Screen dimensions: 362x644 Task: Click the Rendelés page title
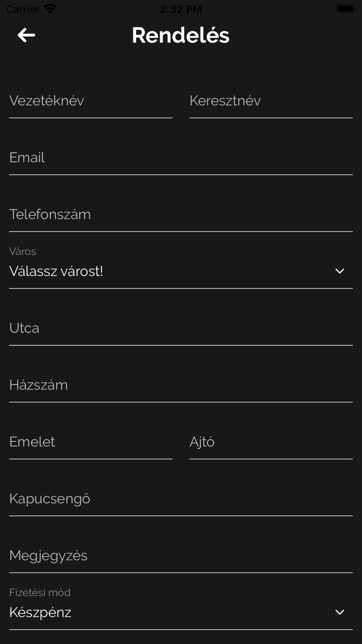[x=180, y=35]
